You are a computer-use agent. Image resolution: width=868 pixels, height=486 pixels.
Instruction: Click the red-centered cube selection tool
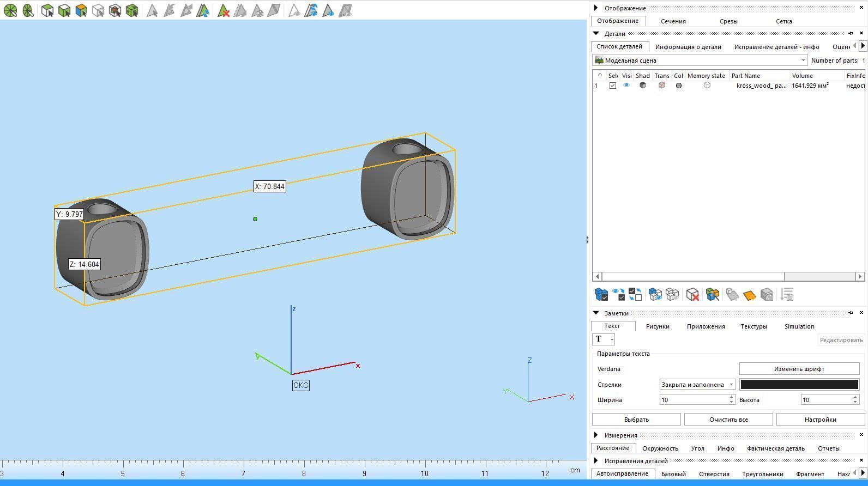(x=115, y=10)
